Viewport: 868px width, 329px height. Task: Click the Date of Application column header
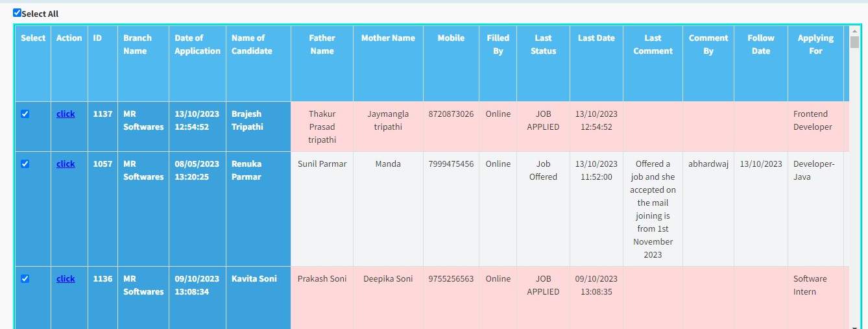pos(197,45)
